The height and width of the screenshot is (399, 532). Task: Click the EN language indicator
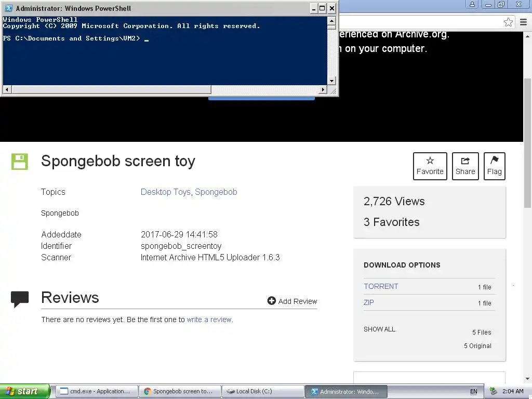click(x=474, y=391)
